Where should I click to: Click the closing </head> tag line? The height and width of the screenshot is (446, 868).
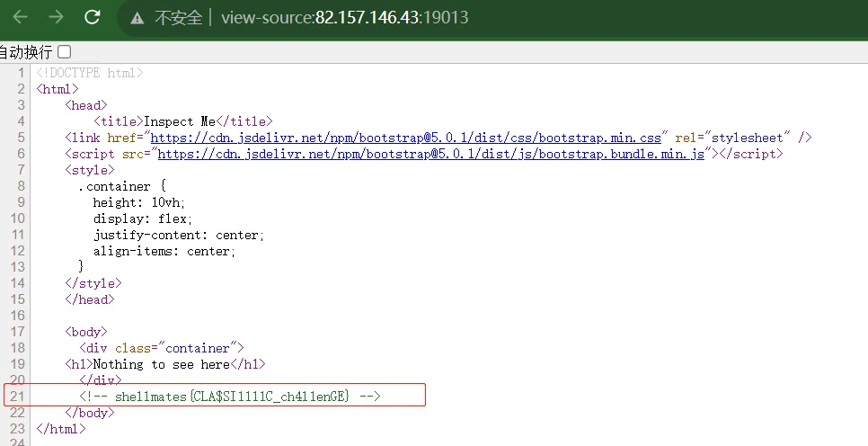point(90,299)
